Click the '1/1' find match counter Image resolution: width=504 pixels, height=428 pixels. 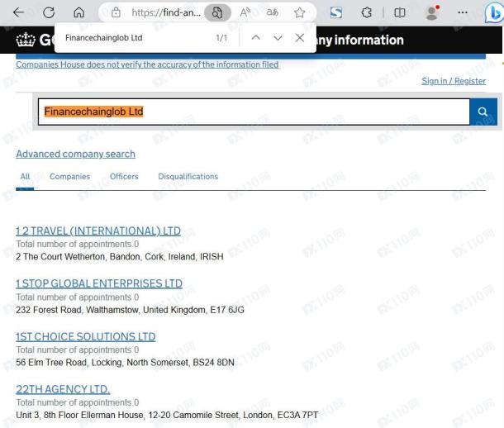(221, 38)
